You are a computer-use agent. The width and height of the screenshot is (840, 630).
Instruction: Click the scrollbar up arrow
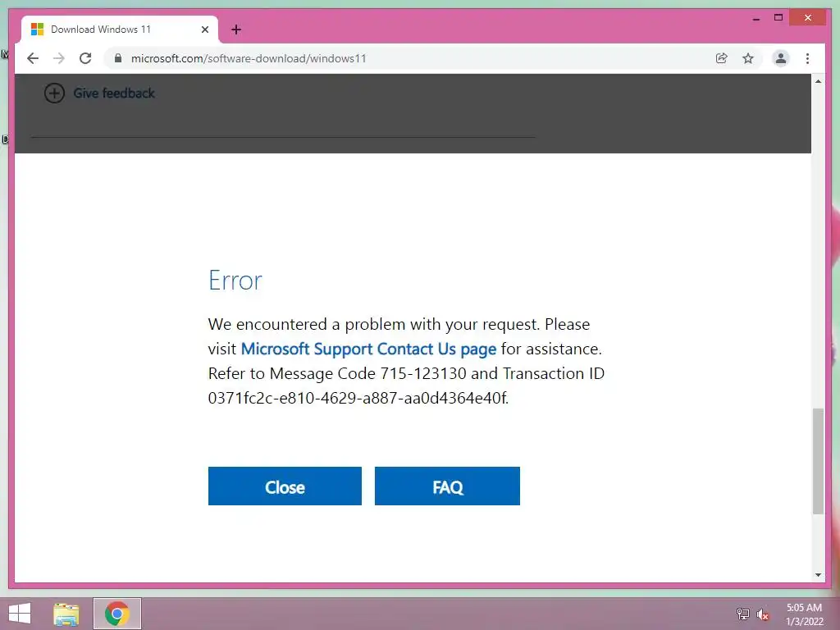(x=818, y=81)
